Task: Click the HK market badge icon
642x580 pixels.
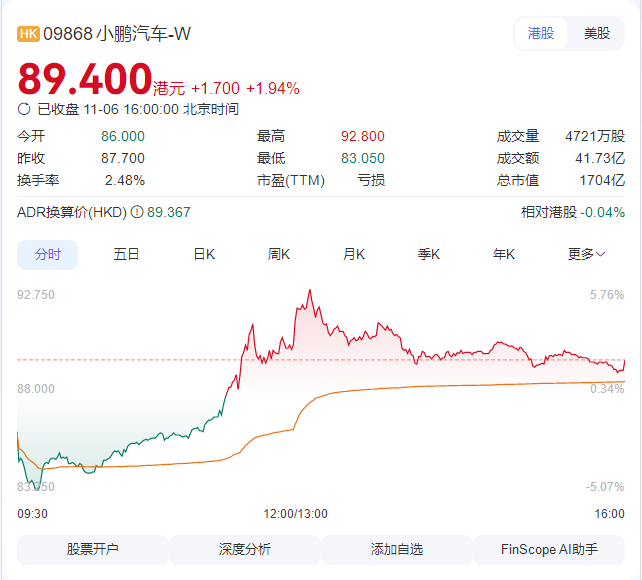Action: coord(28,34)
